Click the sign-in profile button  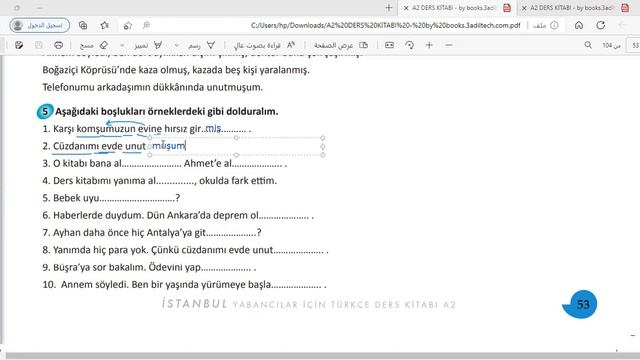(40, 25)
